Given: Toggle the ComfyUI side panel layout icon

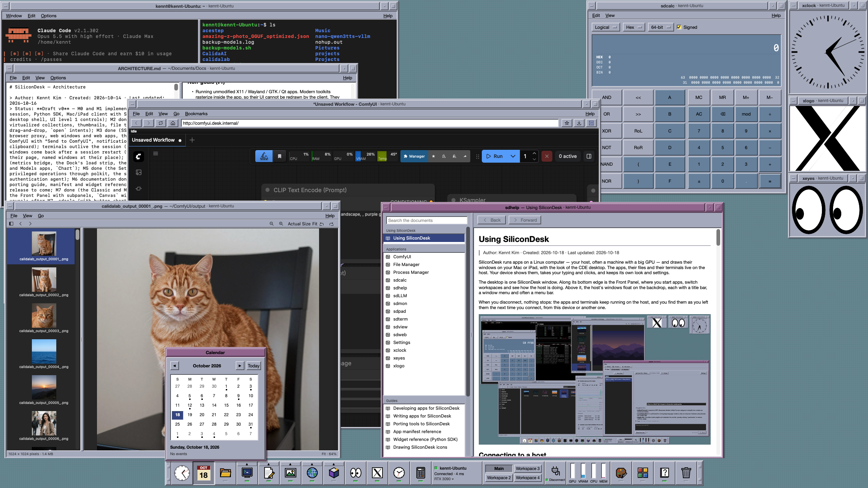Looking at the screenshot, I should click(589, 156).
